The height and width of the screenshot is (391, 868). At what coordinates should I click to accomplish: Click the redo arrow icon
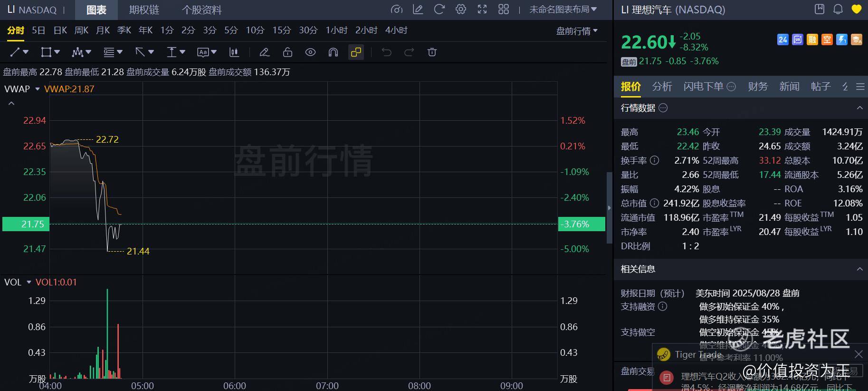coord(409,52)
